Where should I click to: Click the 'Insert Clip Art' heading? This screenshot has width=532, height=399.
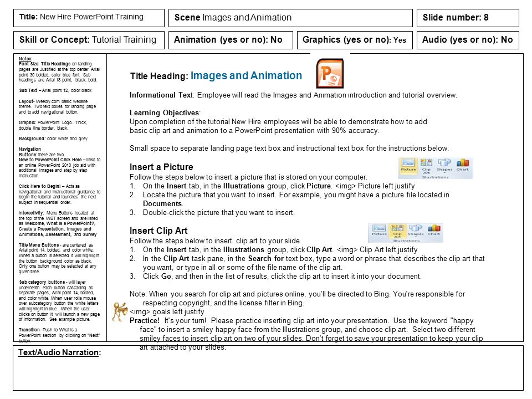(158, 231)
